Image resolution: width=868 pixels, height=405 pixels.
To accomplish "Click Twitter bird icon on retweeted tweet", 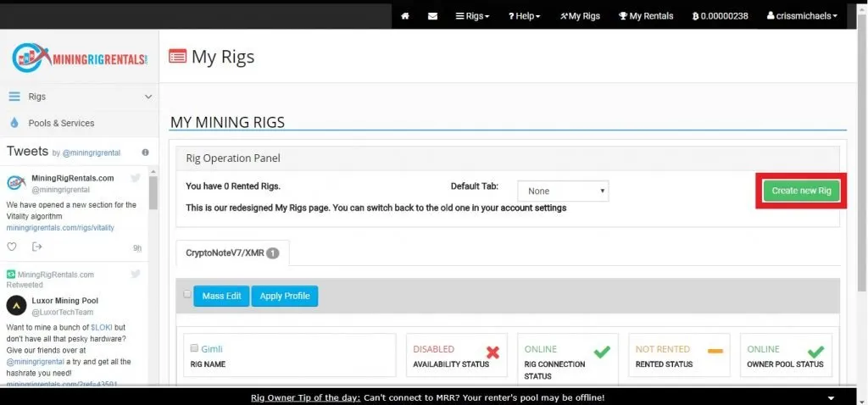I will tap(136, 274).
